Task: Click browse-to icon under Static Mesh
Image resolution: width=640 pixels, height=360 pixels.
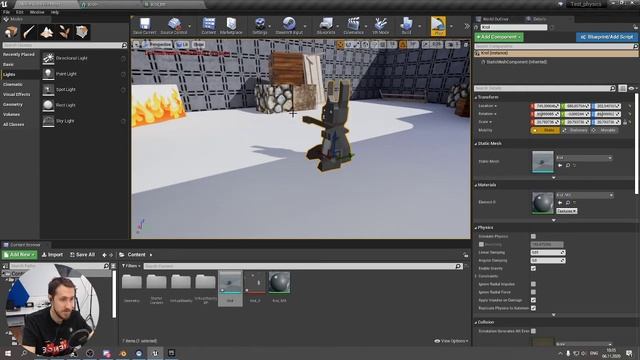Action: click(568, 165)
